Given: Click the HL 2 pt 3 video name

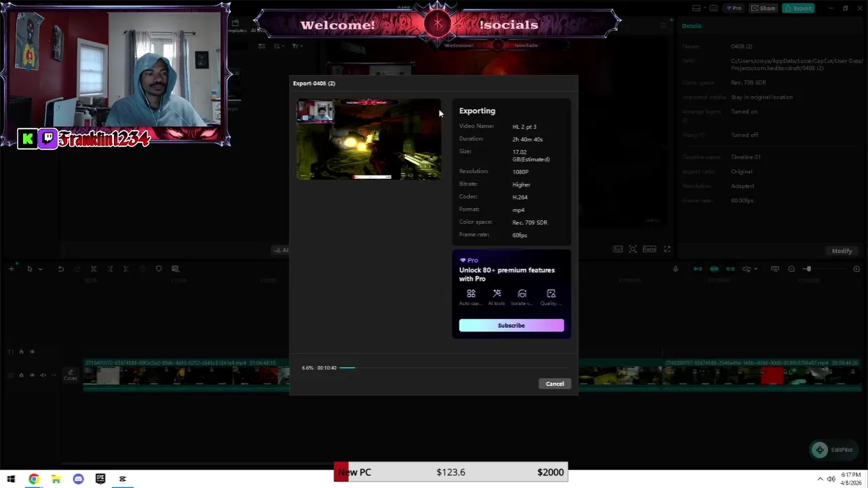Looking at the screenshot, I should coord(524,127).
